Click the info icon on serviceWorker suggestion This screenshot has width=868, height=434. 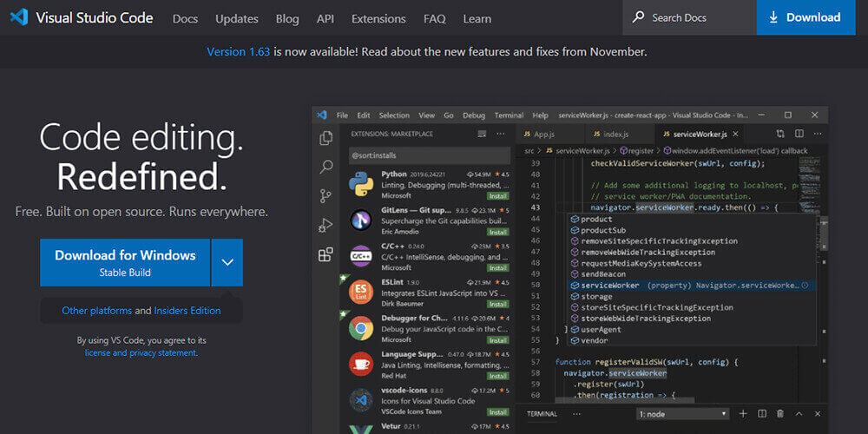pyautogui.click(x=805, y=285)
